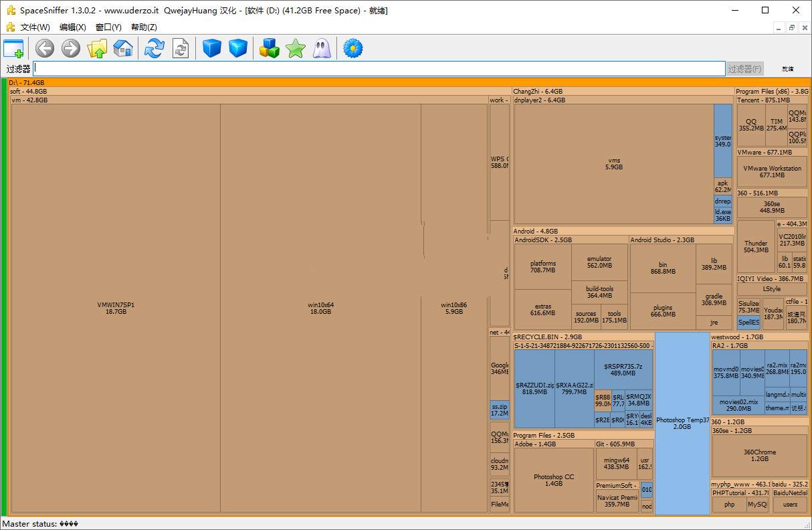Go up one level via folder icon
The image size is (812, 530).
(97, 48)
